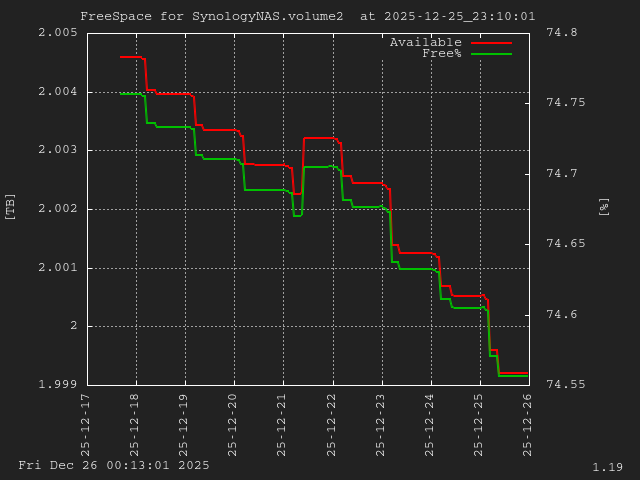Click the 'Free%' legend label

click(x=441, y=53)
